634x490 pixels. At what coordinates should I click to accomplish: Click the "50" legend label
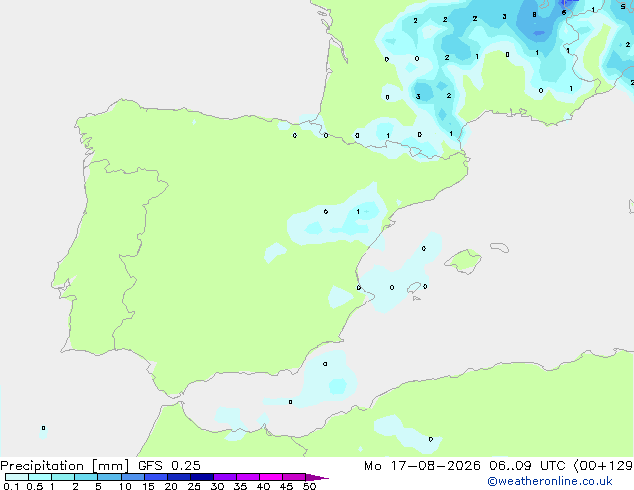tap(309, 486)
